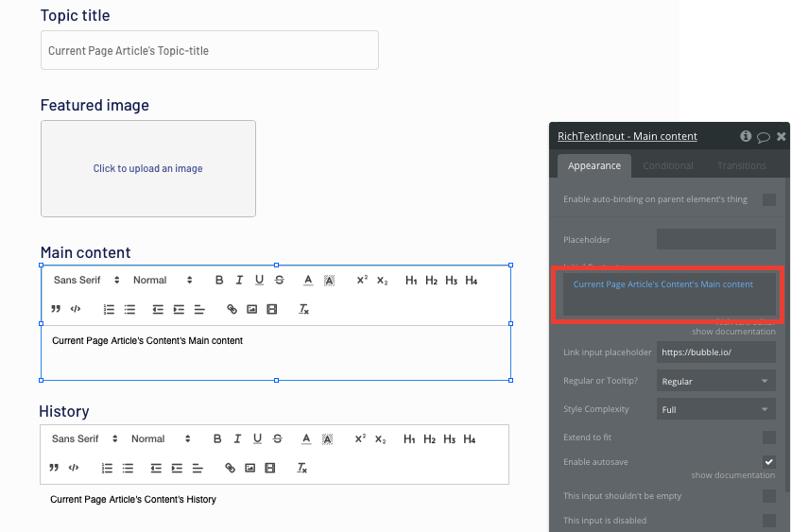Click Main content editor text area
Screen dimensions: 791x532
pyautogui.click(x=276, y=352)
